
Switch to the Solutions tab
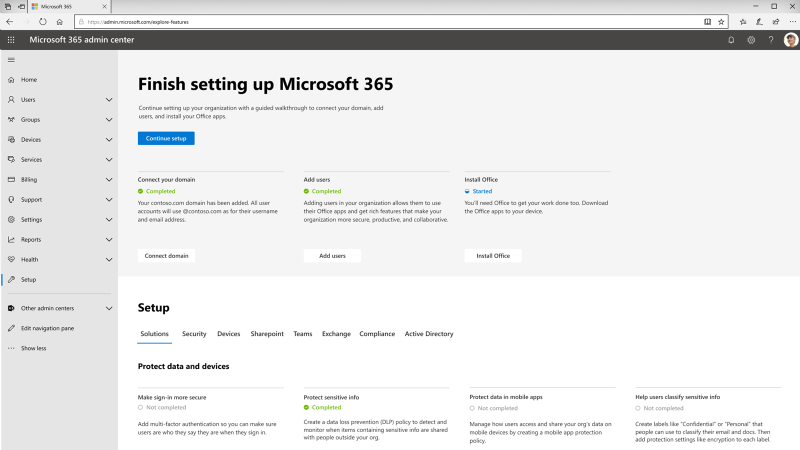click(x=154, y=334)
